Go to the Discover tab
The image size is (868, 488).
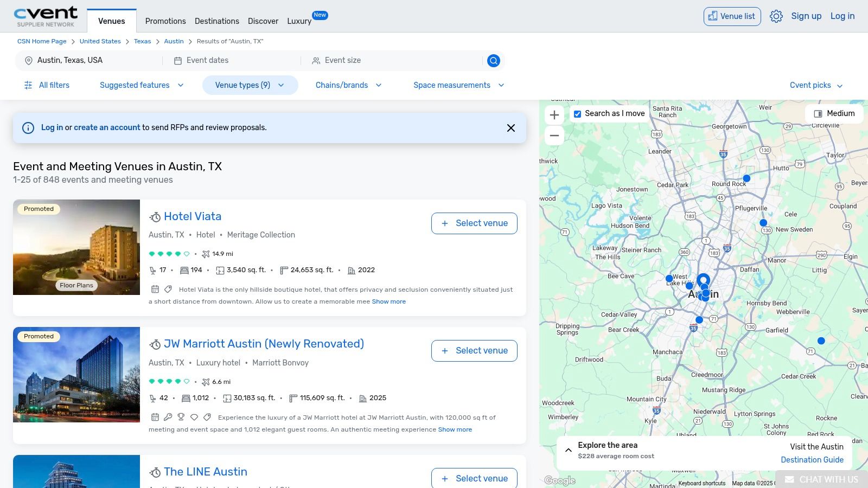click(x=263, y=21)
